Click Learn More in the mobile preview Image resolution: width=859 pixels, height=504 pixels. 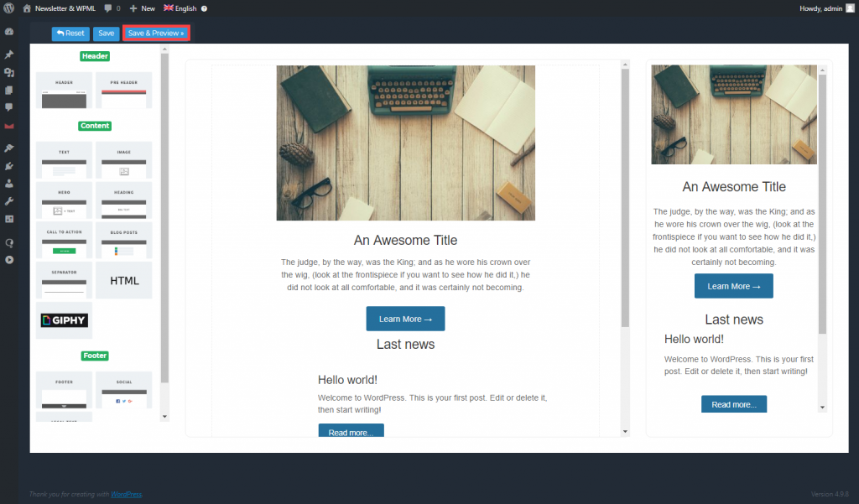(733, 286)
